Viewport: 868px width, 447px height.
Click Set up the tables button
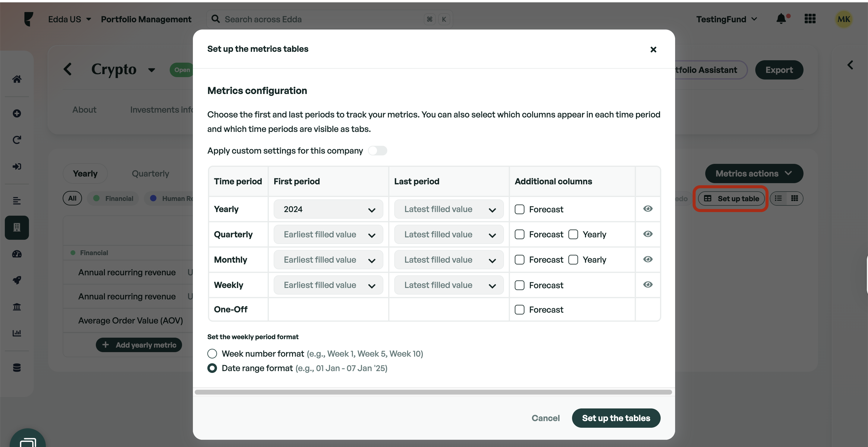616,418
